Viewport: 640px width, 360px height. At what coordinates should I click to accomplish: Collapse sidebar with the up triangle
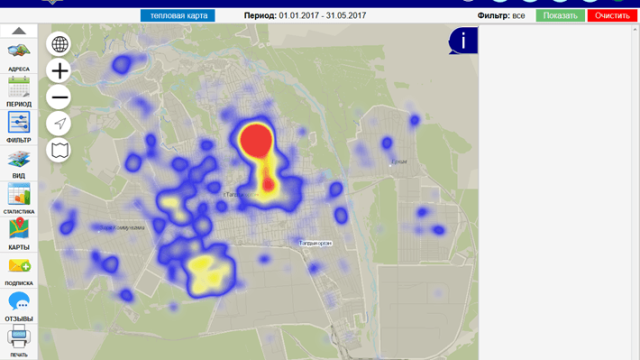[19, 31]
